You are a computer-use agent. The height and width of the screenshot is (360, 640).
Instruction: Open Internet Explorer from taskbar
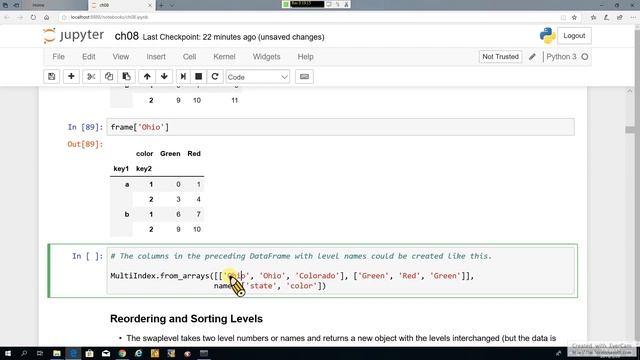pyautogui.click(x=138, y=353)
